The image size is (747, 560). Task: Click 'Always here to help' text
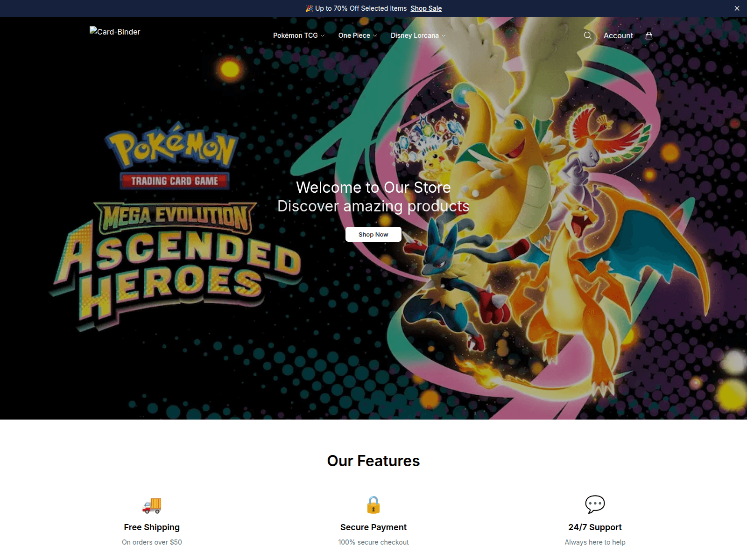point(595,542)
